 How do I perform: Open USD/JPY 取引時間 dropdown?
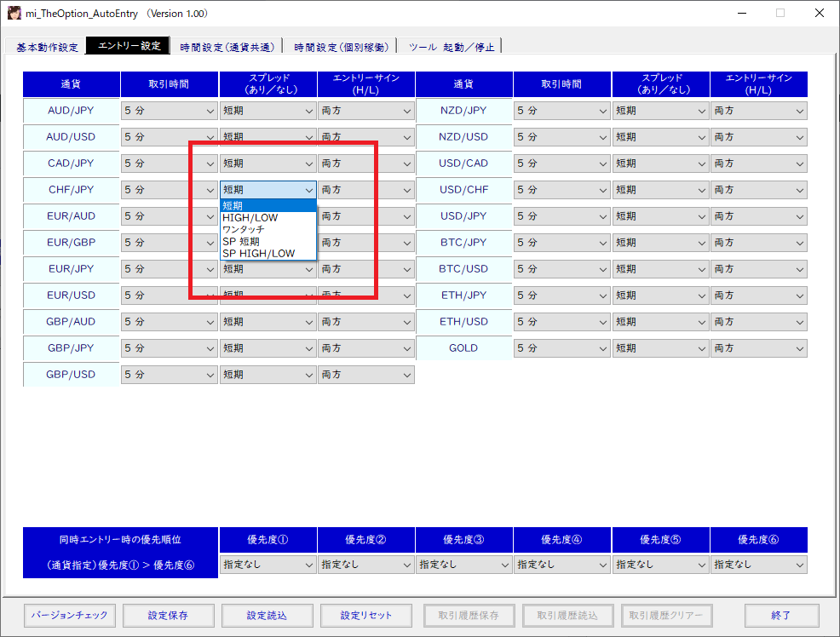(x=562, y=216)
